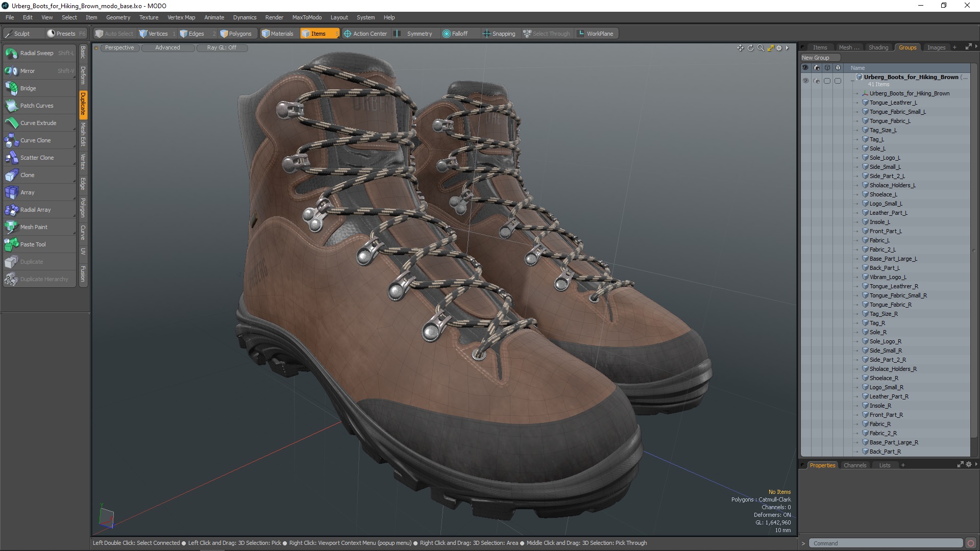Screen dimensions: 980x551
Task: Activate the Mesh Paint tool
Action: (39, 227)
